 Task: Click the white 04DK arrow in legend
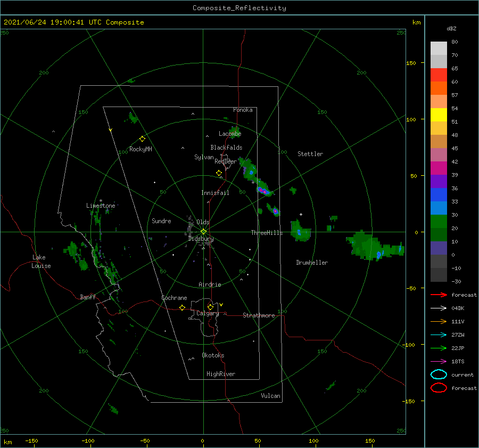(439, 308)
